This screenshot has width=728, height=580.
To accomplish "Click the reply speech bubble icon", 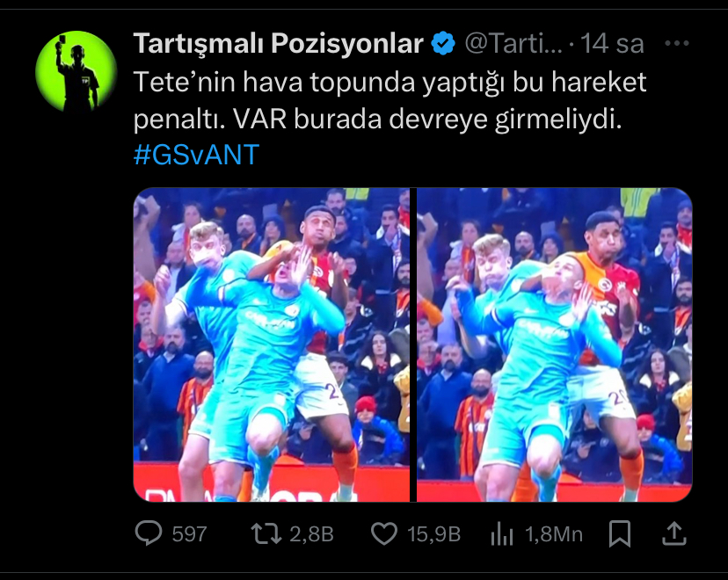I will click(149, 533).
